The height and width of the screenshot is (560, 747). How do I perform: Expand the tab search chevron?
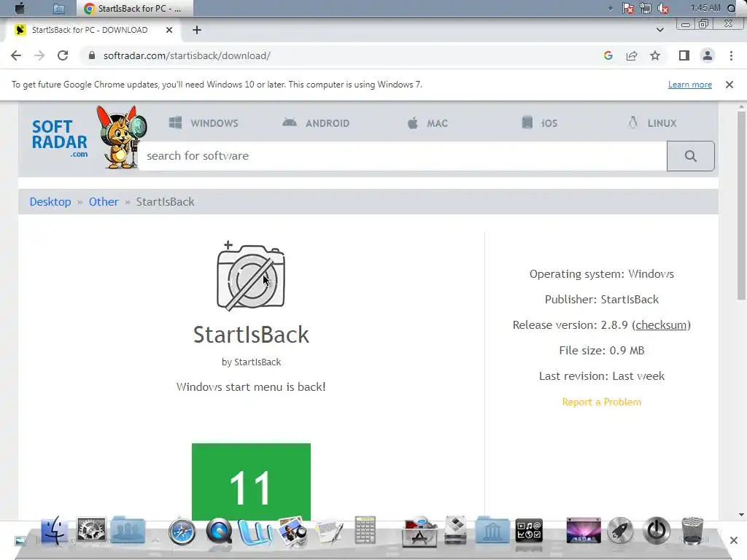(659, 29)
